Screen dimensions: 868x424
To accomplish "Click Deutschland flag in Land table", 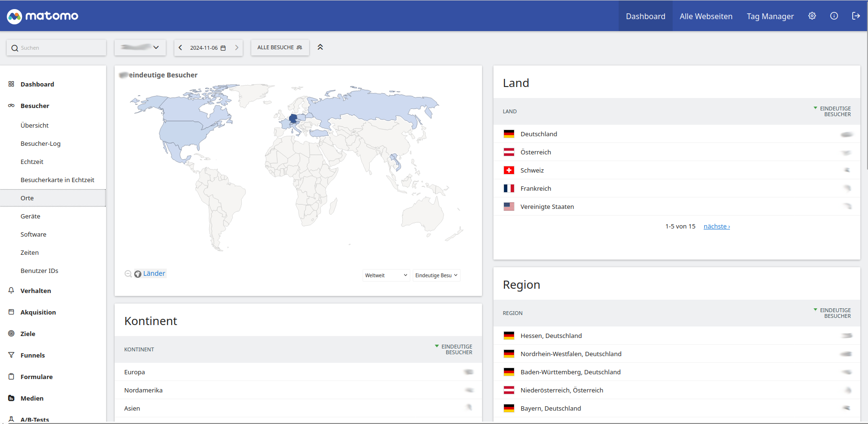I will [x=509, y=134].
